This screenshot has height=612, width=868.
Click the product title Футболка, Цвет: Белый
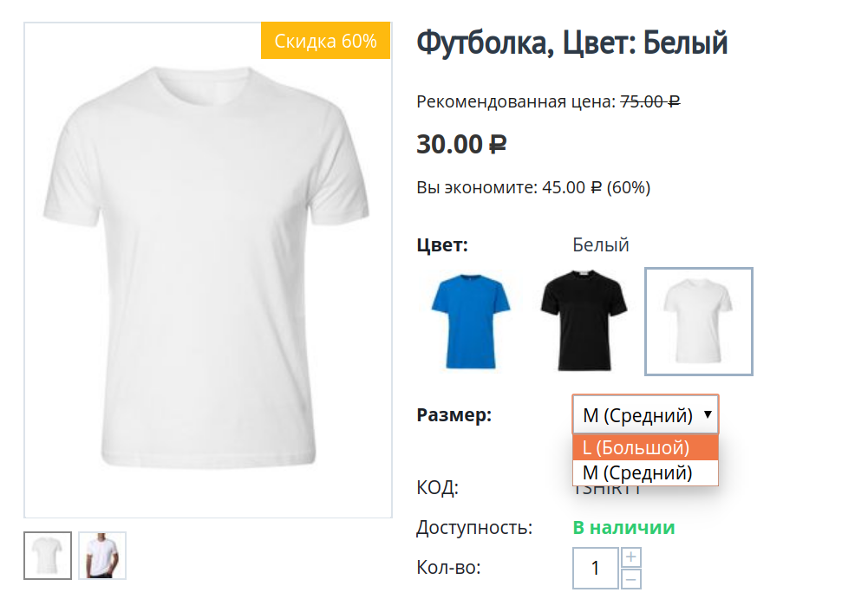tap(572, 42)
